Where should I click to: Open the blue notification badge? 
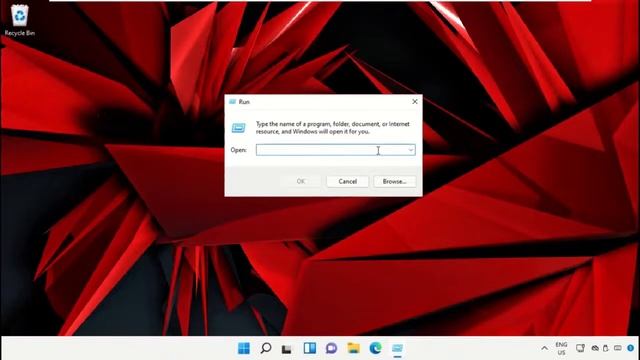[631, 348]
